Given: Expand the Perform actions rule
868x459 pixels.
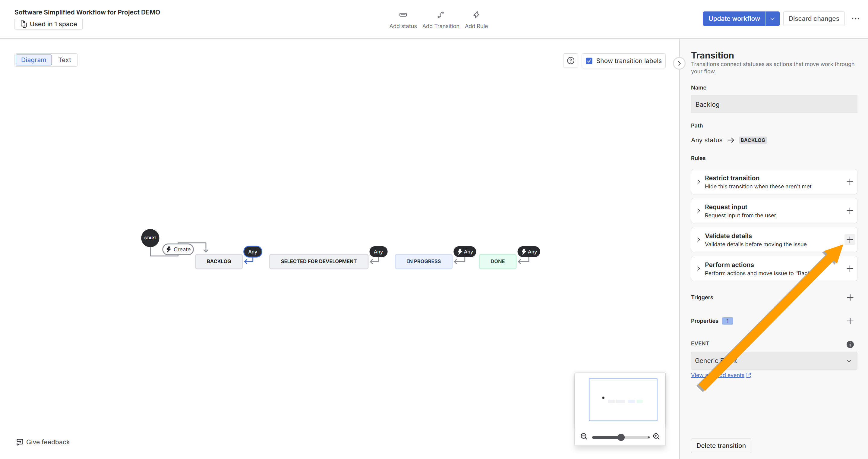Looking at the screenshot, I should point(699,269).
